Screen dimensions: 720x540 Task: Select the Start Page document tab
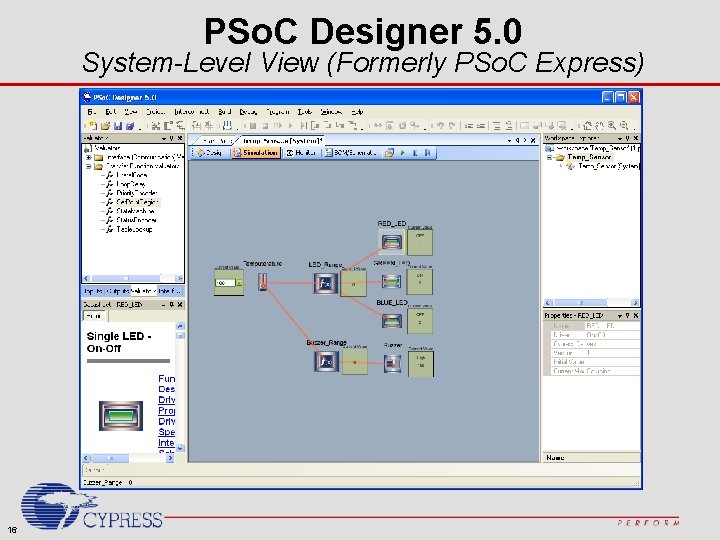click(x=216, y=141)
